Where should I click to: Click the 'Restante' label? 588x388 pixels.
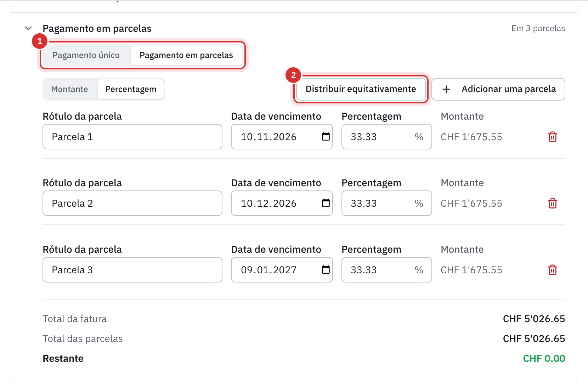(63, 359)
